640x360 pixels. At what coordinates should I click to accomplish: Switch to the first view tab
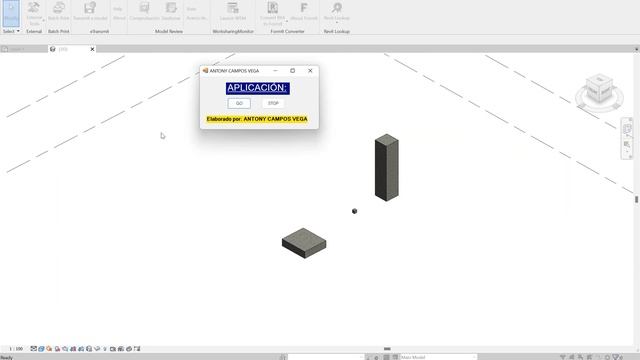pyautogui.click(x=24, y=49)
